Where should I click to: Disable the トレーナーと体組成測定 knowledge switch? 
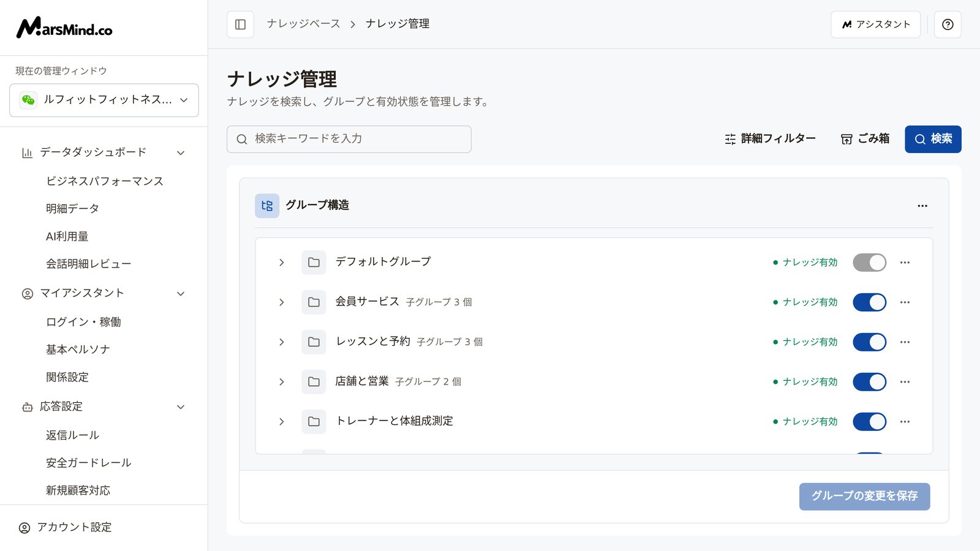tap(869, 422)
